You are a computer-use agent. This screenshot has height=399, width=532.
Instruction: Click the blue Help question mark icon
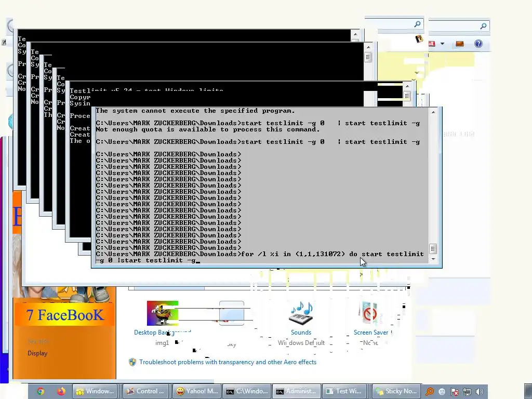(478, 44)
